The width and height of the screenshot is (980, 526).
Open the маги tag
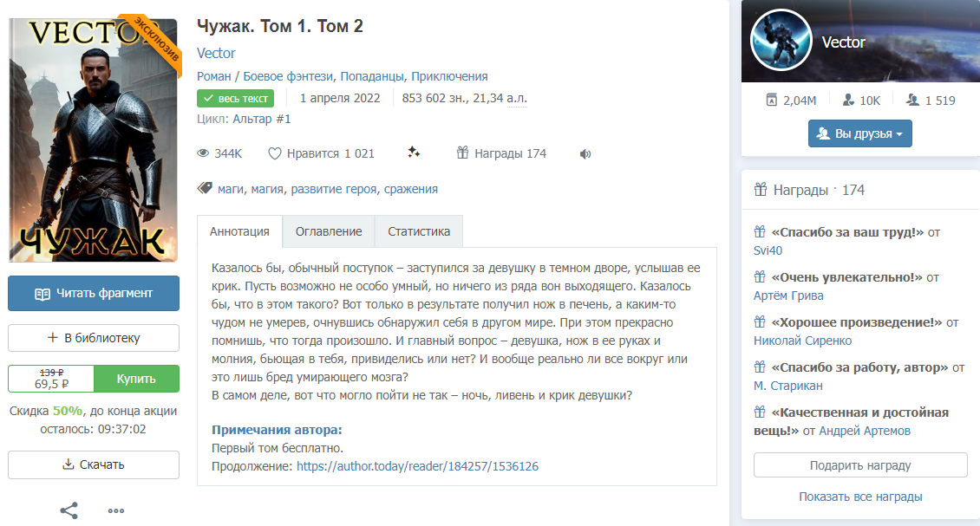pyautogui.click(x=230, y=189)
